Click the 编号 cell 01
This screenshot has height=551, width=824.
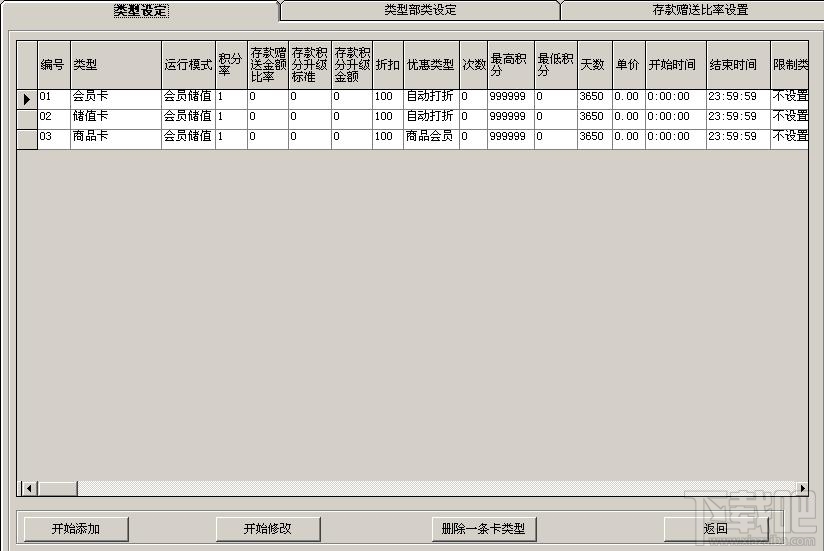coord(54,97)
